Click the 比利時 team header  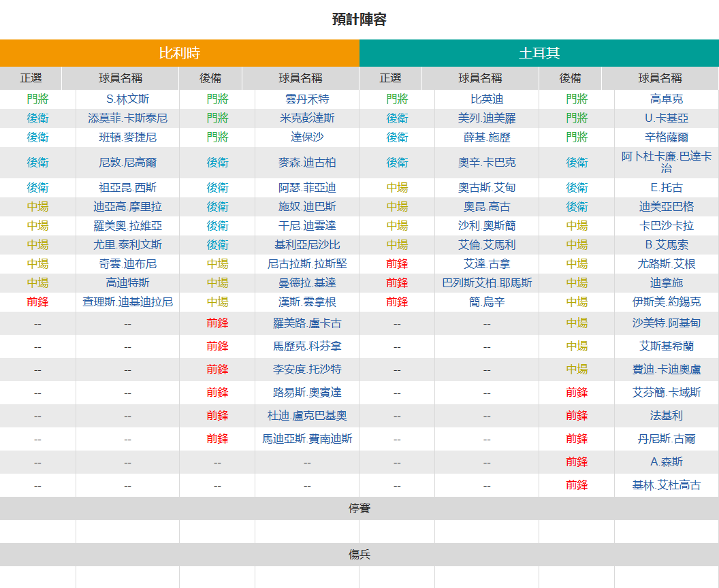(179, 53)
